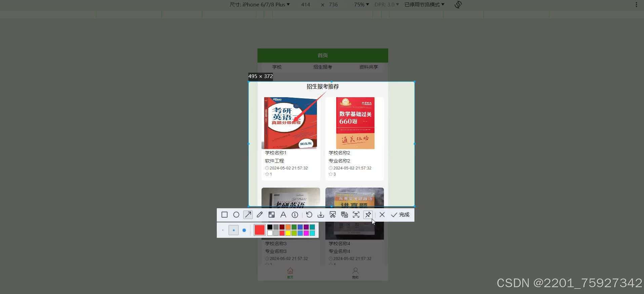Image resolution: width=644 pixels, height=294 pixels.
Task: Switch to the 学校 tab
Action: click(x=277, y=67)
